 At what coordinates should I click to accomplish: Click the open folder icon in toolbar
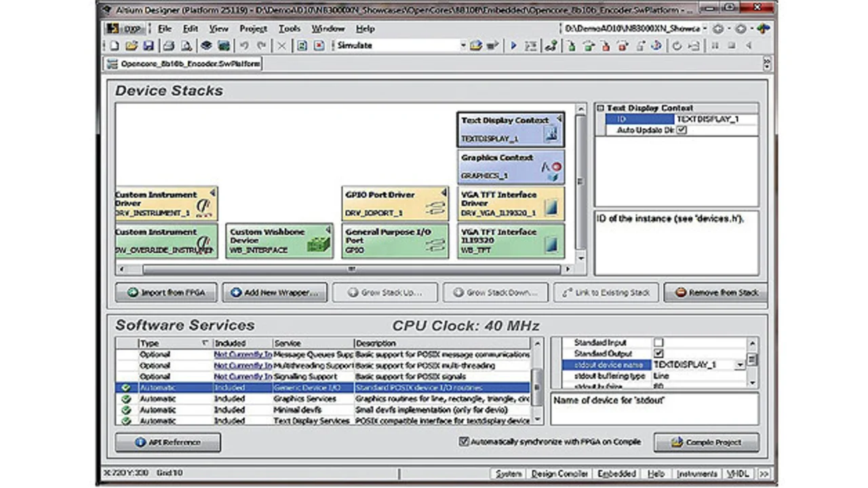(131, 46)
